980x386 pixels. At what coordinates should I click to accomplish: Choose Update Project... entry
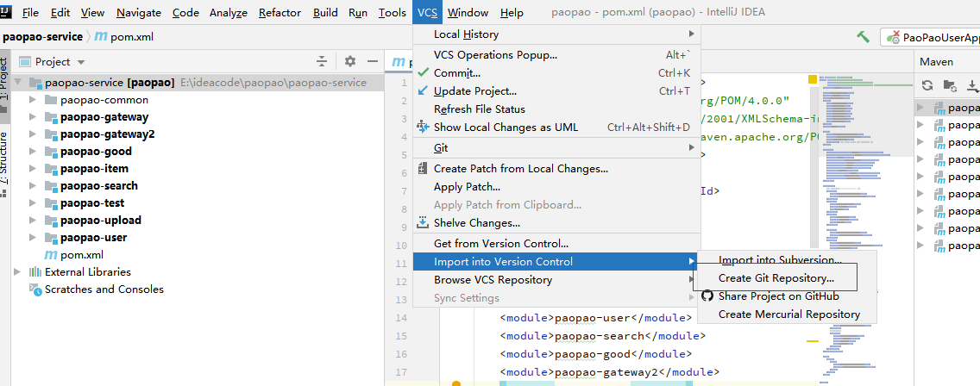(x=557, y=91)
